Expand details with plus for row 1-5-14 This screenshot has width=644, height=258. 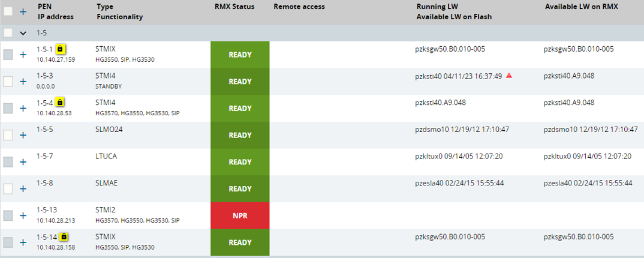point(23,242)
